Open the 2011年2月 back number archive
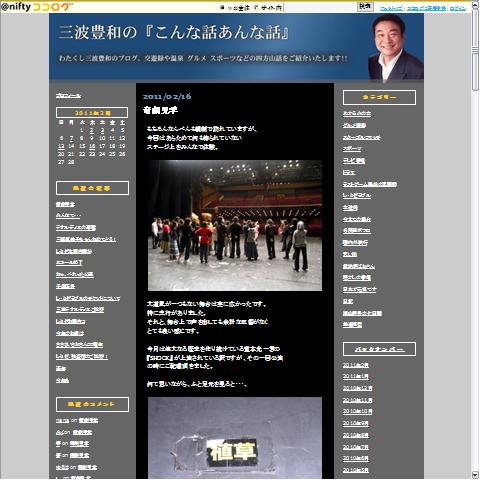480x480 pixels. coord(356,365)
